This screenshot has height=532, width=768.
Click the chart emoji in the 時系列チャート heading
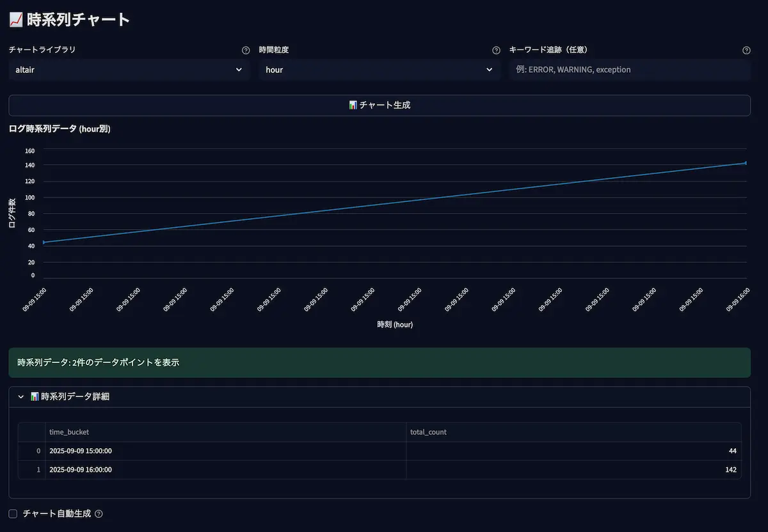(16, 20)
